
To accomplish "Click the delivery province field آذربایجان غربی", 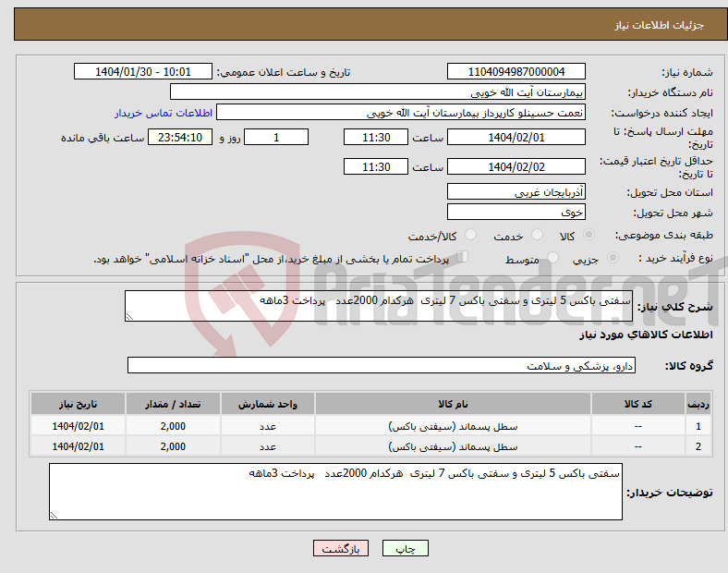I will 516,191.
